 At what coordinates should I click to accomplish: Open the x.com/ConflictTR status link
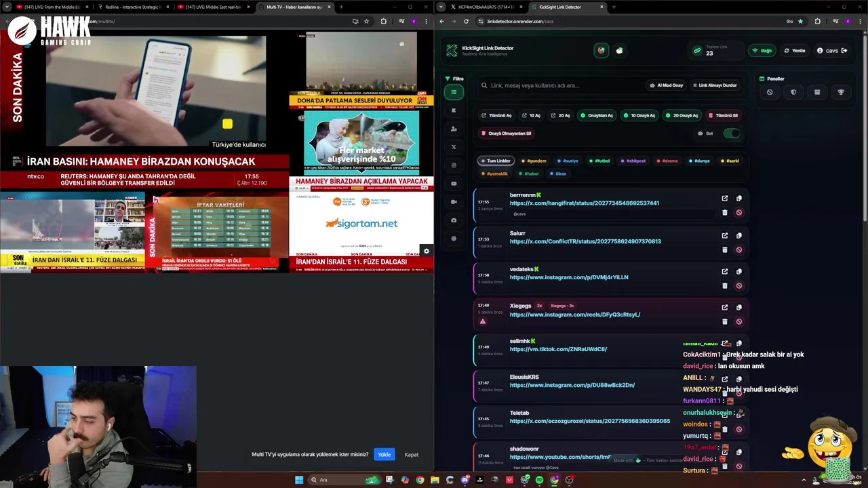point(585,241)
